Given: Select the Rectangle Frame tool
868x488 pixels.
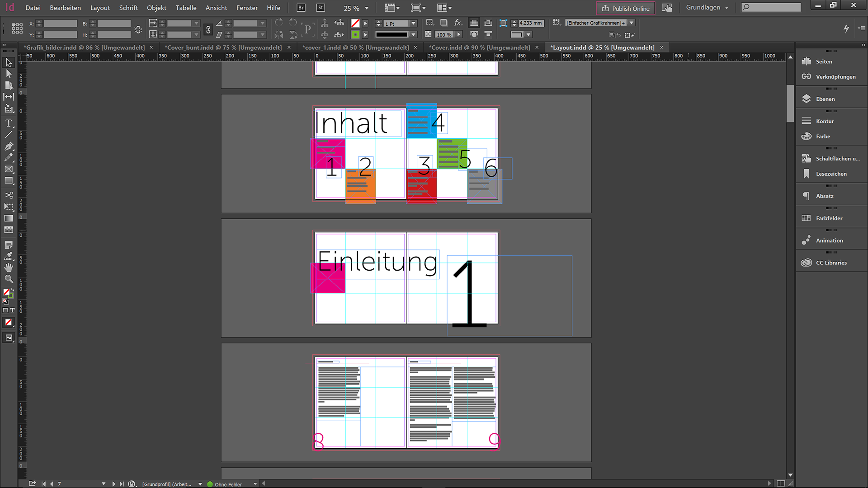Looking at the screenshot, I should 9,169.
